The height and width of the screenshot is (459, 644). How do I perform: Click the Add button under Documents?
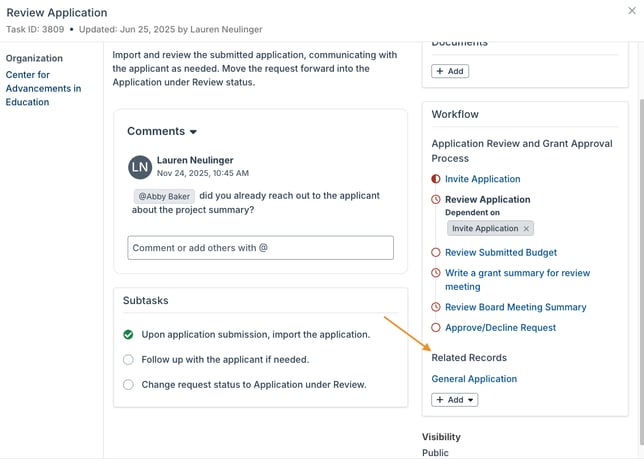pyautogui.click(x=450, y=71)
